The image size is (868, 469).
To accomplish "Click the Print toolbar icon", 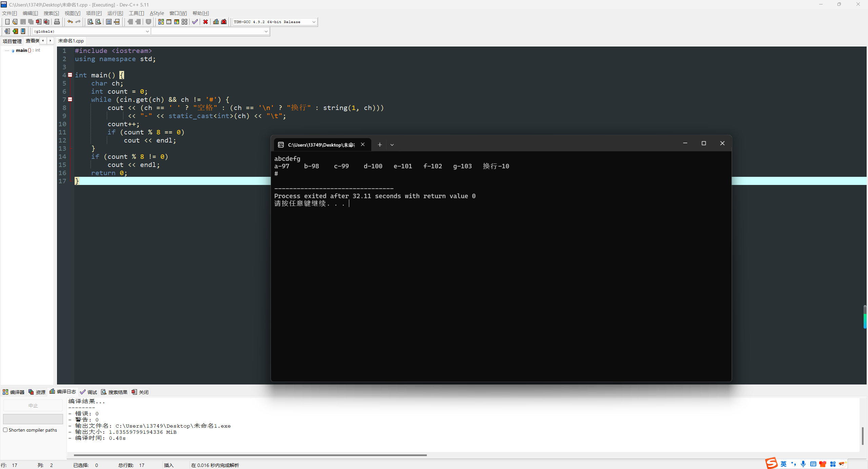I will click(x=57, y=22).
